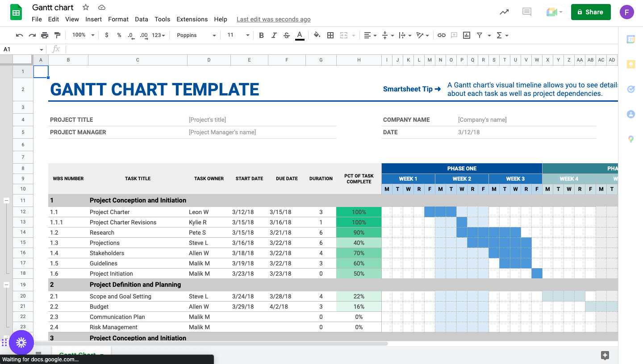Open the font size 11 dropdown

click(x=238, y=35)
